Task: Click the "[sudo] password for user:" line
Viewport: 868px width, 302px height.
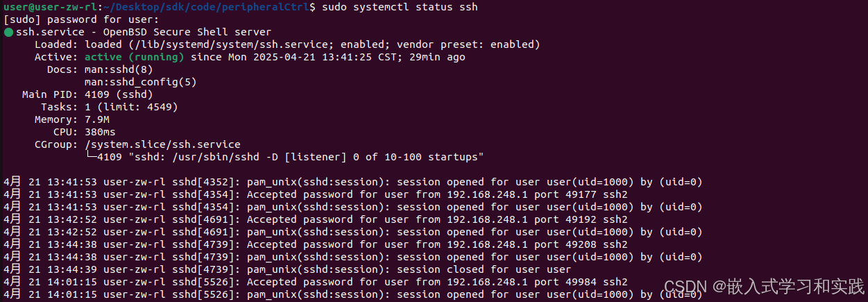Action: 81,19
